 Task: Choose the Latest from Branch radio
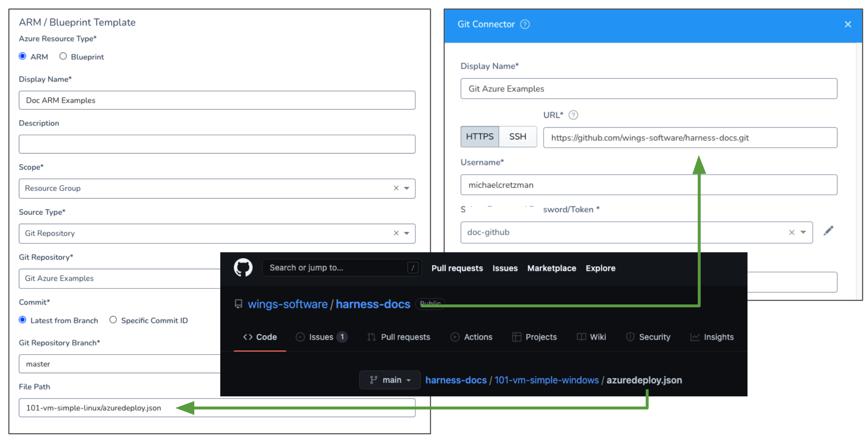point(23,320)
